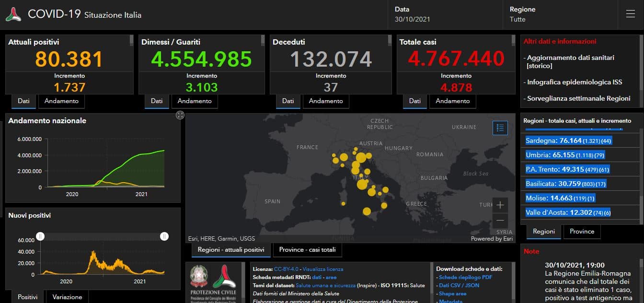
Task: Click the map legend list icon
Action: coord(500,128)
